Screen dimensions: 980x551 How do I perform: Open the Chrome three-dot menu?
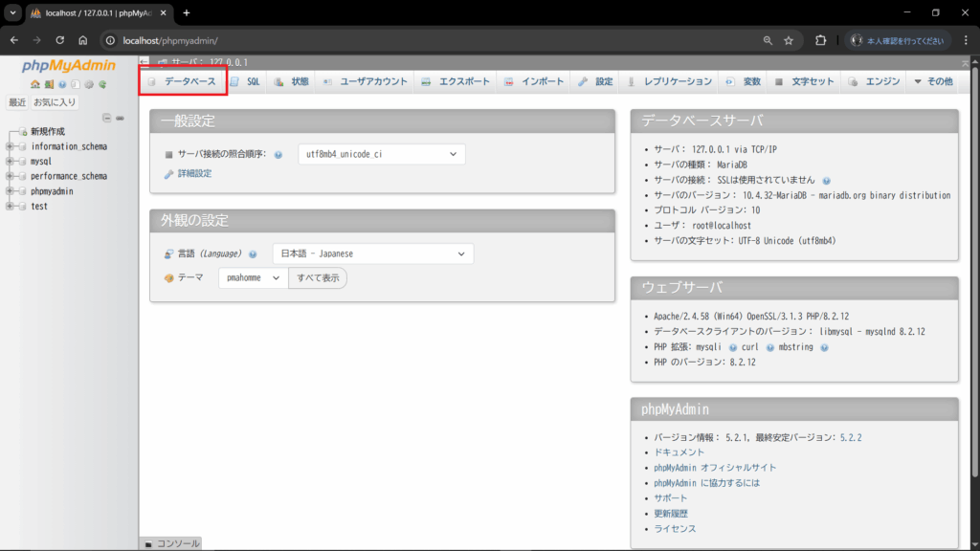tap(966, 40)
